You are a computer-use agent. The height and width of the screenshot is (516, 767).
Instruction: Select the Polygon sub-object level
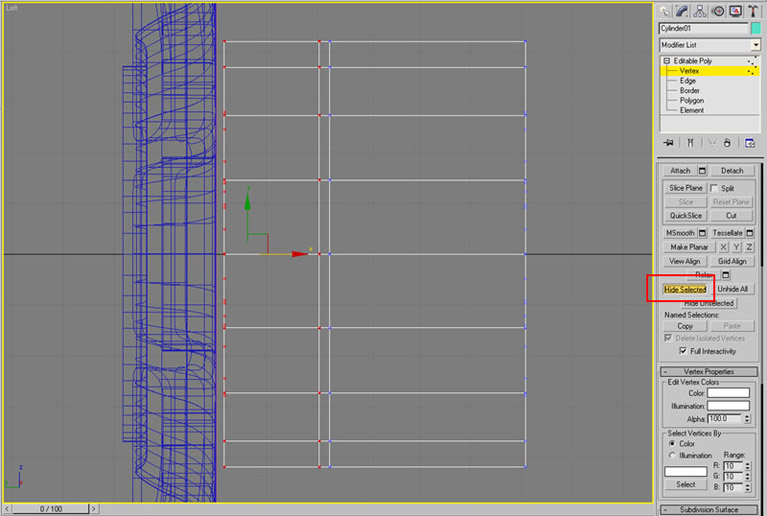pos(691,100)
